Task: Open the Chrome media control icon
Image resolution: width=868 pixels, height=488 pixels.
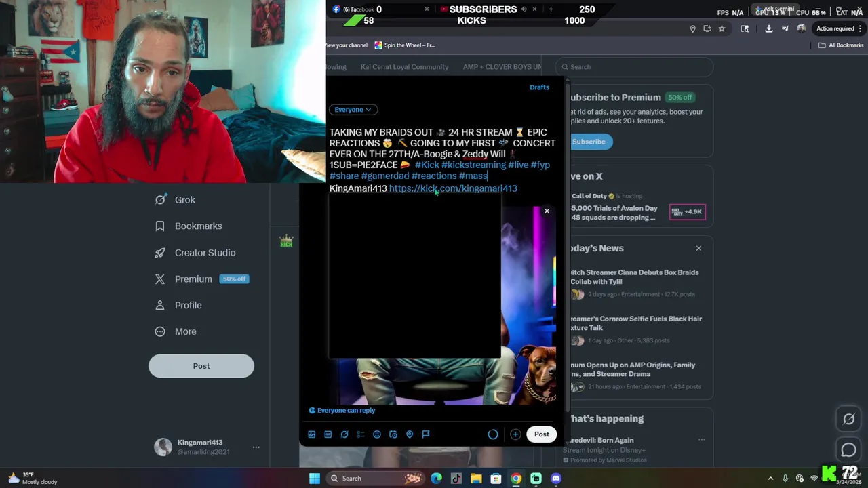Action: (x=785, y=28)
